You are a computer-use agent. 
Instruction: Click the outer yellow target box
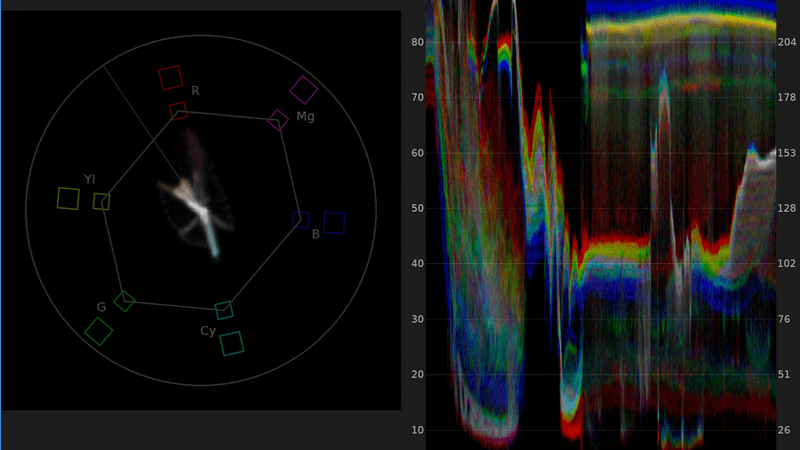tap(68, 198)
